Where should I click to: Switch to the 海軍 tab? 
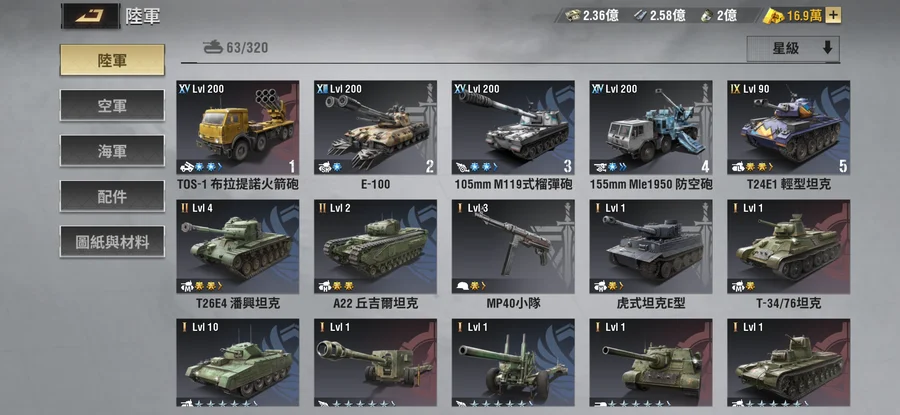112,151
